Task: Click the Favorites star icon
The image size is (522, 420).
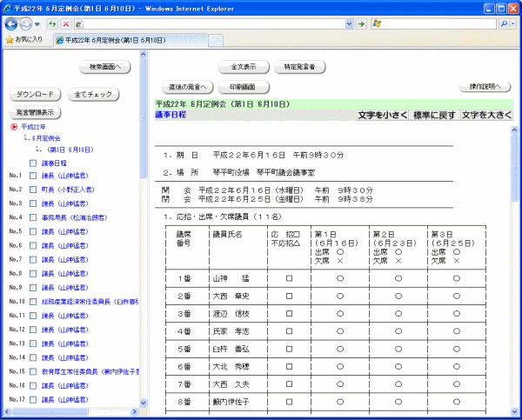Action: tap(10, 40)
